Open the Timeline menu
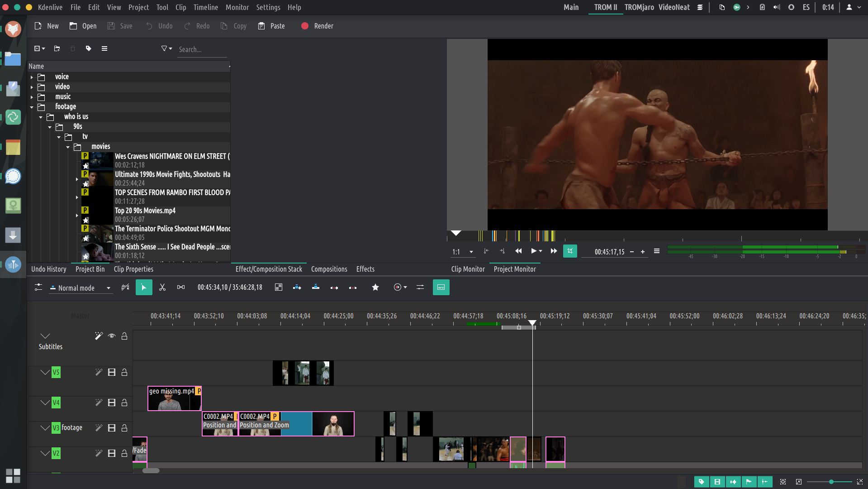Screen dimensions: 868x489 [x=206, y=7]
